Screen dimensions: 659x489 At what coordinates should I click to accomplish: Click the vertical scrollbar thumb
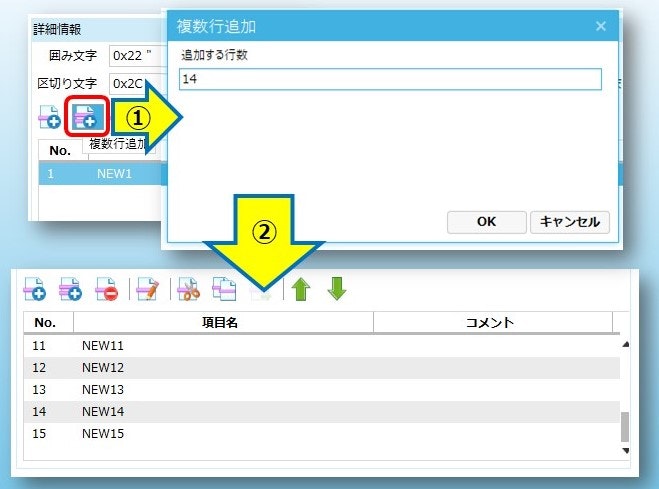[x=625, y=427]
